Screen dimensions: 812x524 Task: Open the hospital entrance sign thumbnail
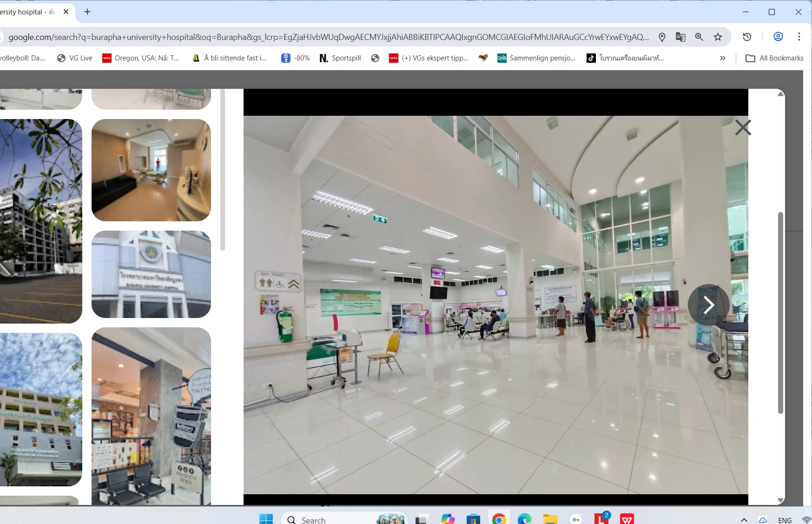point(151,274)
